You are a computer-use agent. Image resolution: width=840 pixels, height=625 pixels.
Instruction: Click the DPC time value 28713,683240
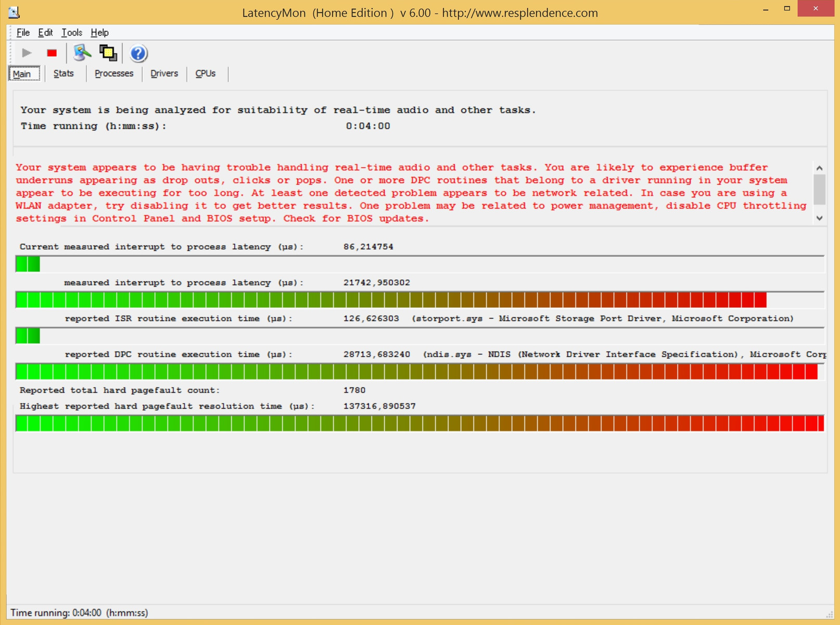tap(377, 355)
